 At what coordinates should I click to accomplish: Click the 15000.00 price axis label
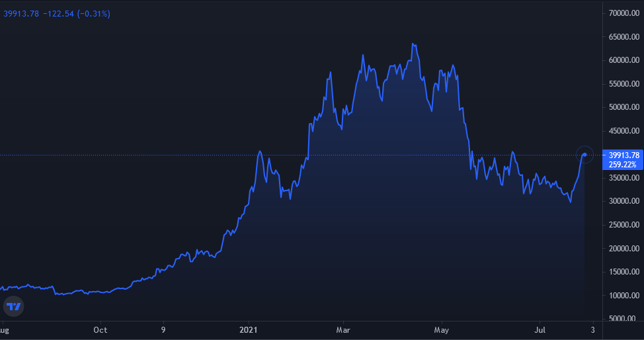tap(624, 272)
